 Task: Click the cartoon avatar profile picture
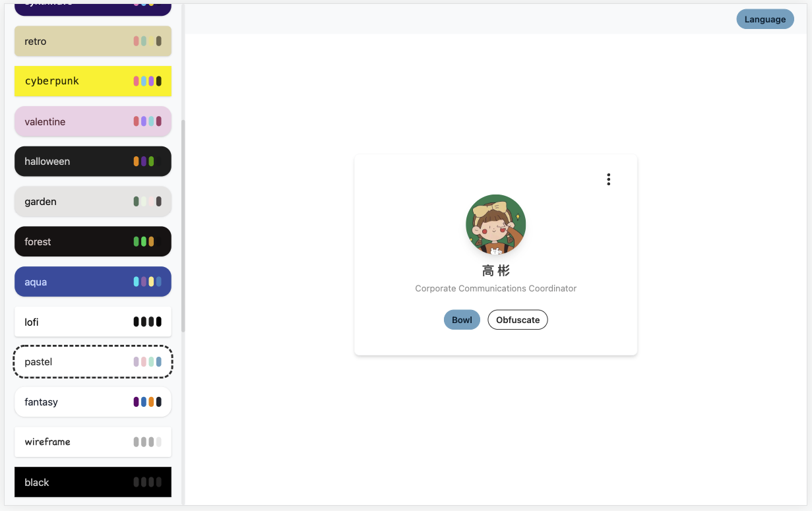pos(495,225)
